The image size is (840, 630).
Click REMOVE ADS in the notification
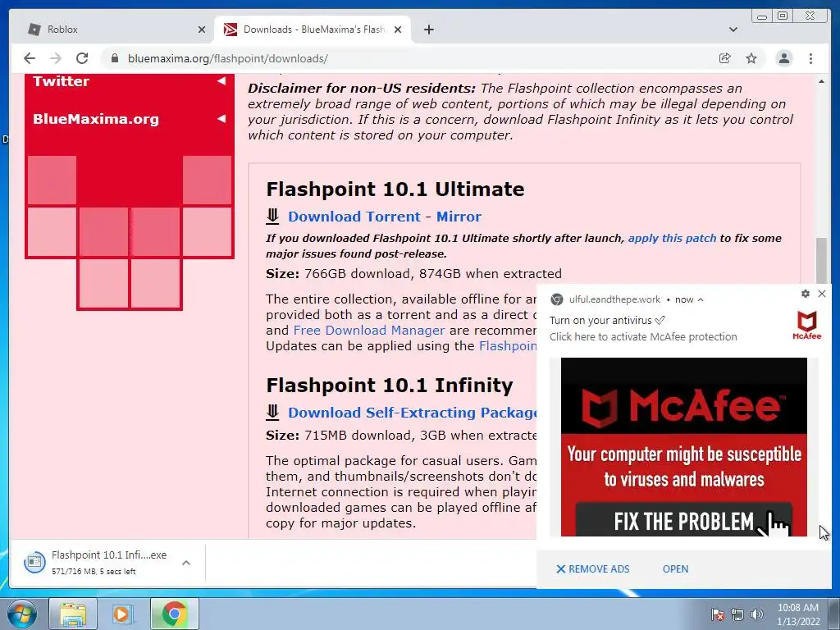[592, 569]
